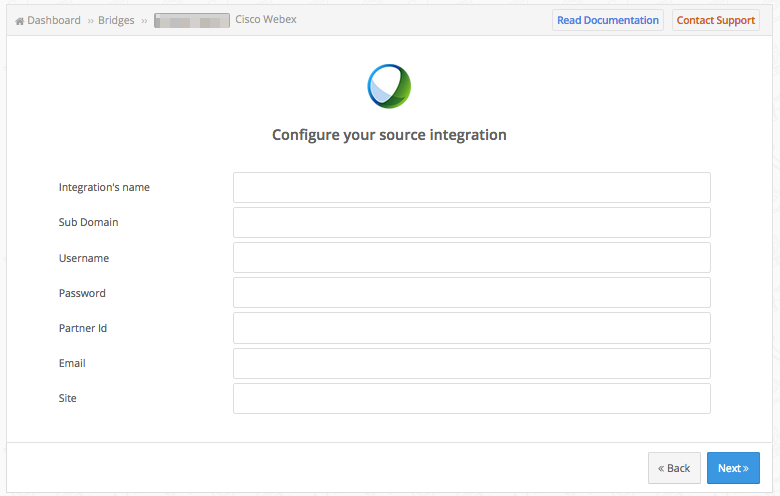The height and width of the screenshot is (496, 780).
Task: Go back with the Back button
Action: pyautogui.click(x=674, y=468)
